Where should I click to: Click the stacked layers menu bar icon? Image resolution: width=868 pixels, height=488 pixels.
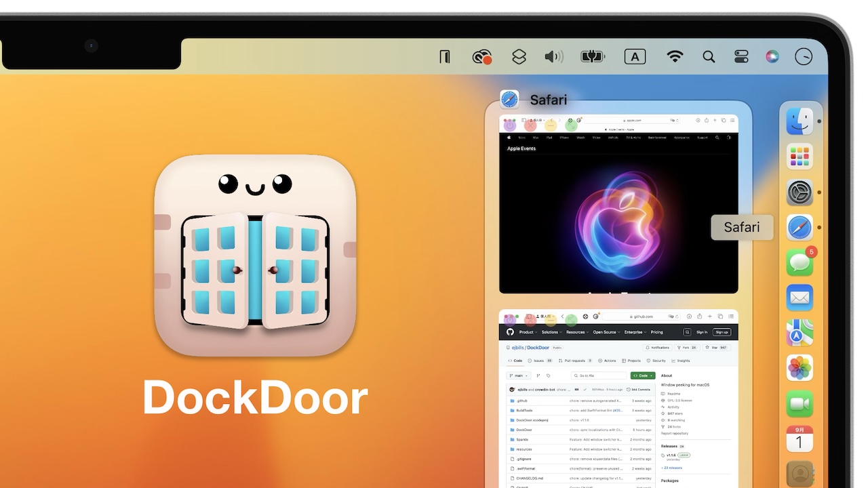tap(519, 57)
